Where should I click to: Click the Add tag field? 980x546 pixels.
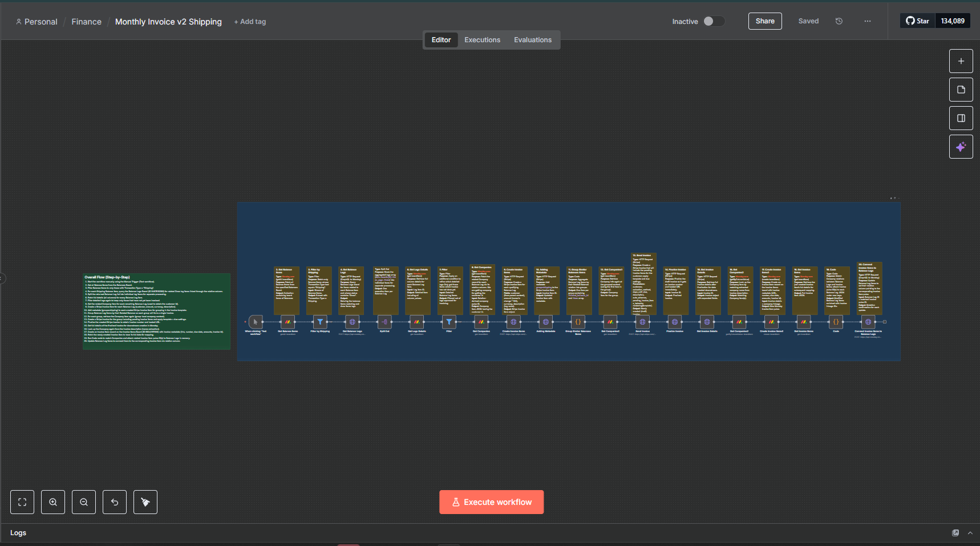(x=250, y=22)
